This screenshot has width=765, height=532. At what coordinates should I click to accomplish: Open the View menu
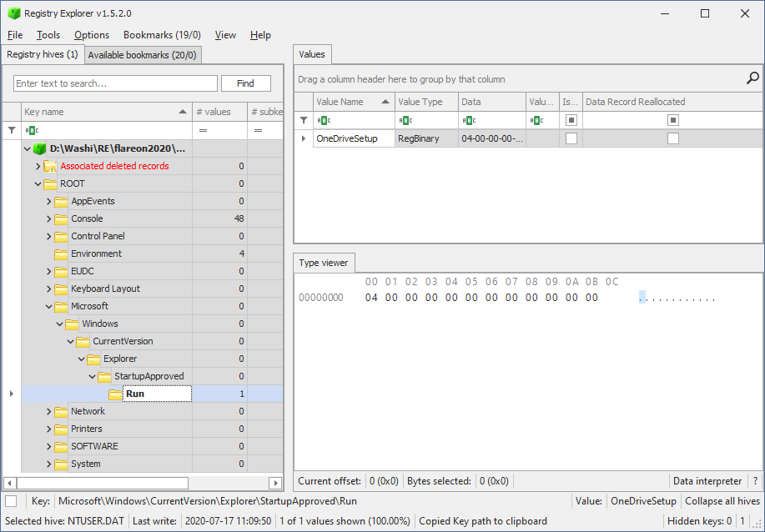tap(225, 35)
